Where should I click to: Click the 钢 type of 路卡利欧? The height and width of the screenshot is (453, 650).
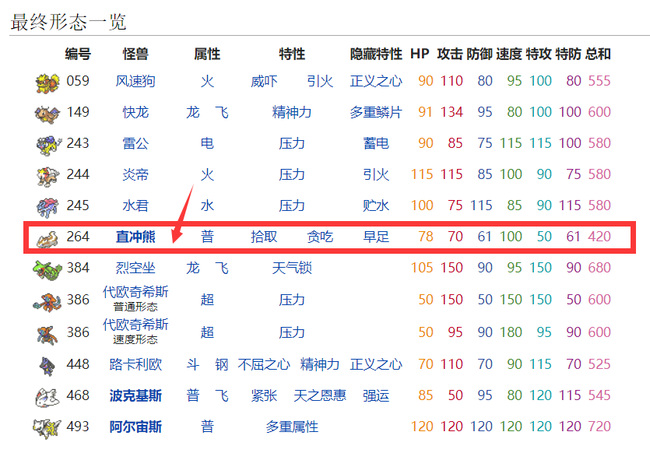point(221,364)
